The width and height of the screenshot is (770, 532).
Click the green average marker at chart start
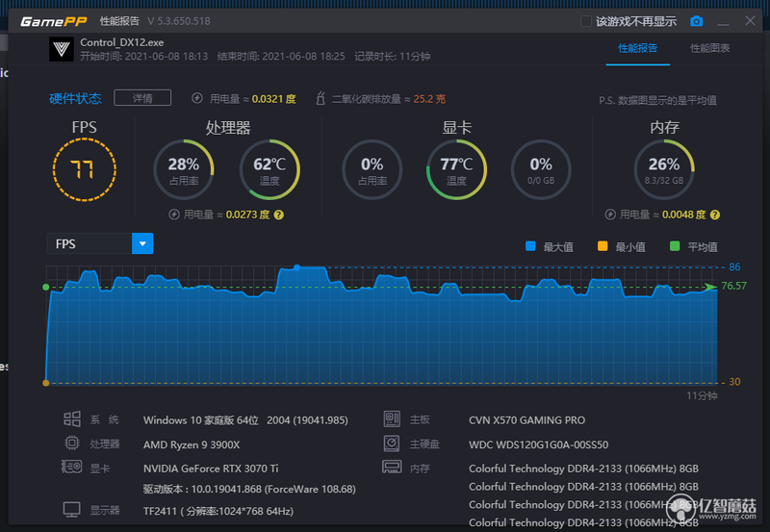click(x=46, y=287)
